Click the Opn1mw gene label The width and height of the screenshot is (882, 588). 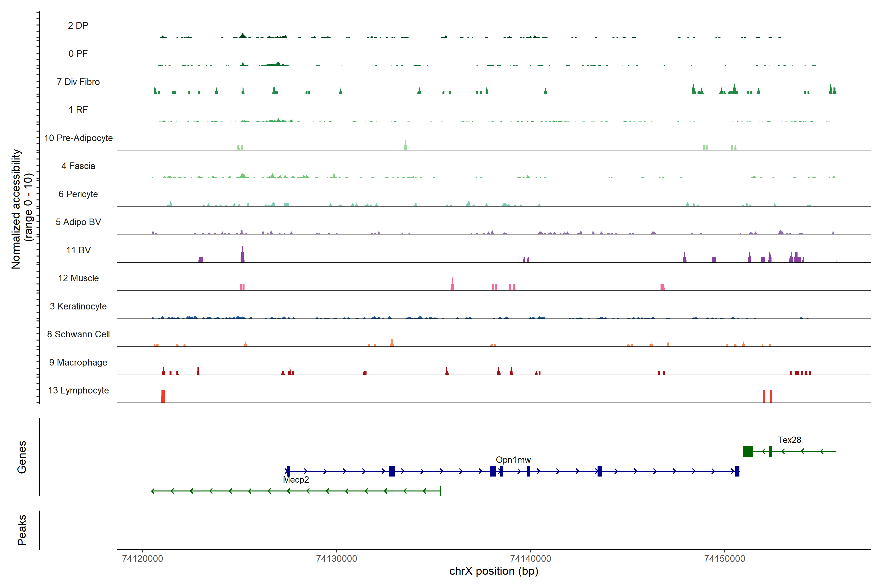(513, 460)
